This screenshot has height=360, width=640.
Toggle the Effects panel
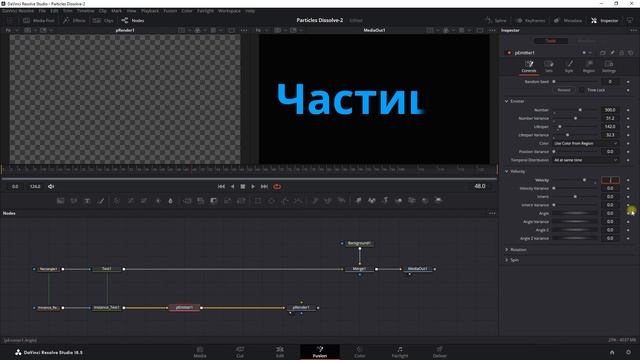point(74,20)
